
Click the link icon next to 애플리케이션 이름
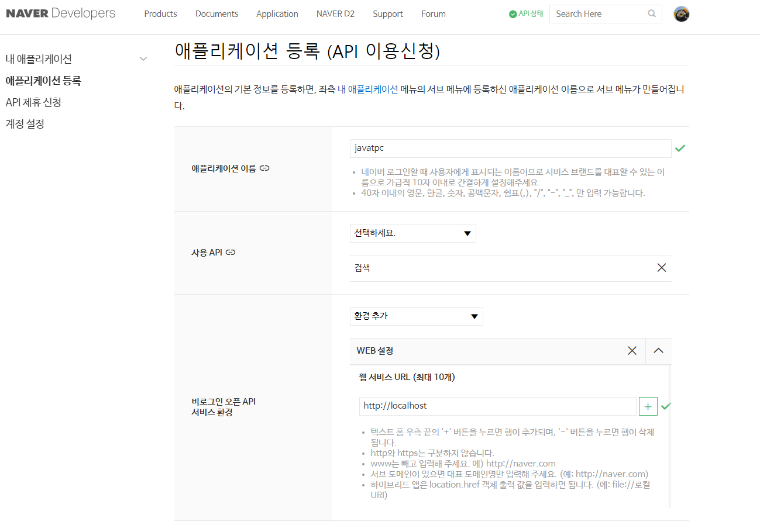[264, 168]
